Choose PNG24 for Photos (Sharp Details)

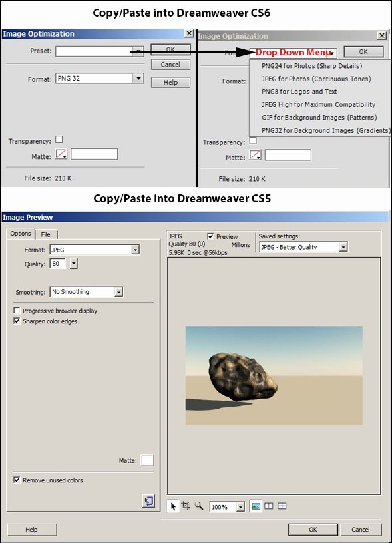tap(312, 66)
